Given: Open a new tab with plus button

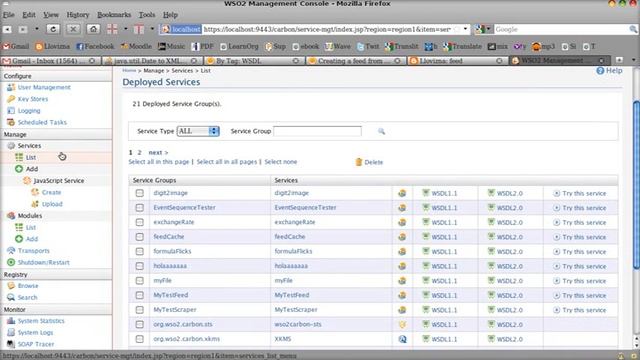Looking at the screenshot, I should tap(619, 60).
